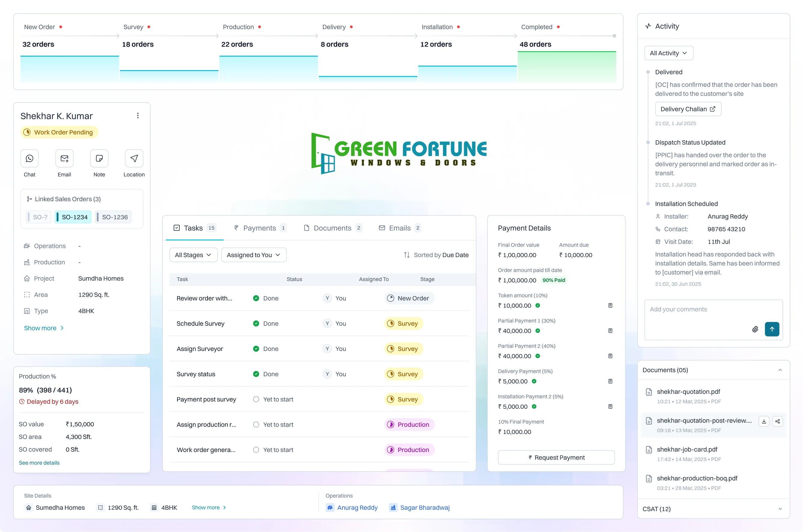Expand Site Details with Show more
Image resolution: width=803 pixels, height=532 pixels.
(x=209, y=508)
